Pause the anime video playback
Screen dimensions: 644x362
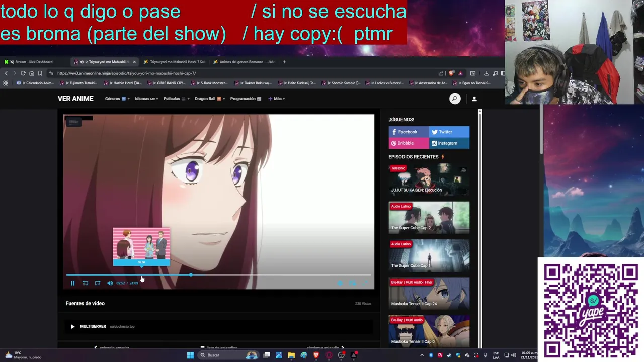[x=72, y=283]
